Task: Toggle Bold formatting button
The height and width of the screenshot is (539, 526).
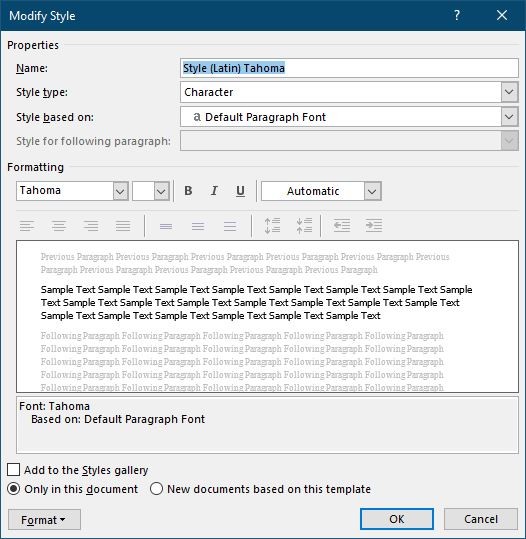Action: (x=188, y=191)
